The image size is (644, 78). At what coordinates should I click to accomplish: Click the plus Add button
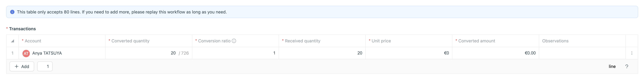coord(22,67)
